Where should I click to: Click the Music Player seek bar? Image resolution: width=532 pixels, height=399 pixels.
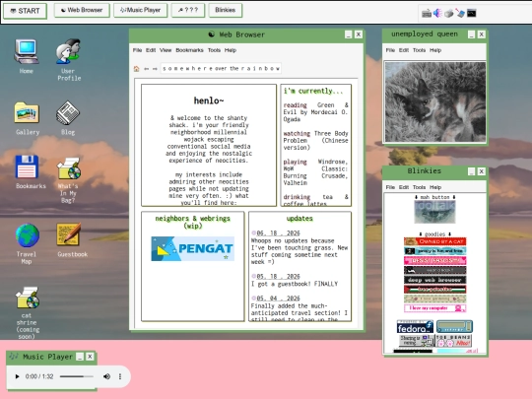coord(76,376)
